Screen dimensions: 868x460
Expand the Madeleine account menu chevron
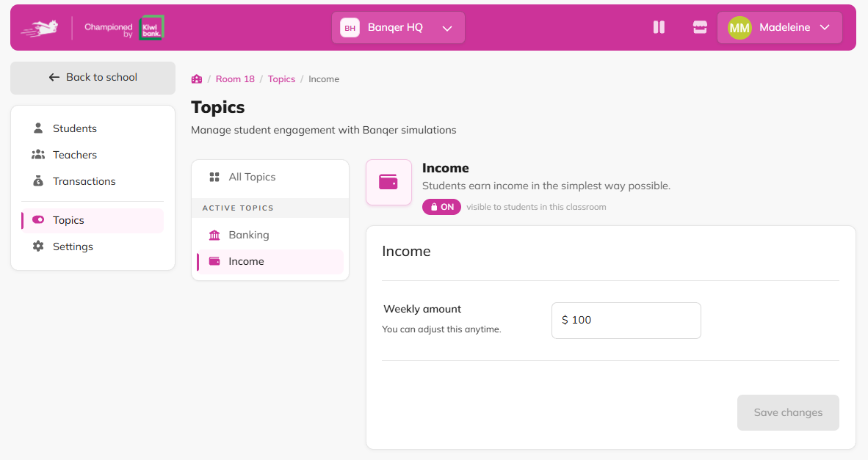point(825,27)
